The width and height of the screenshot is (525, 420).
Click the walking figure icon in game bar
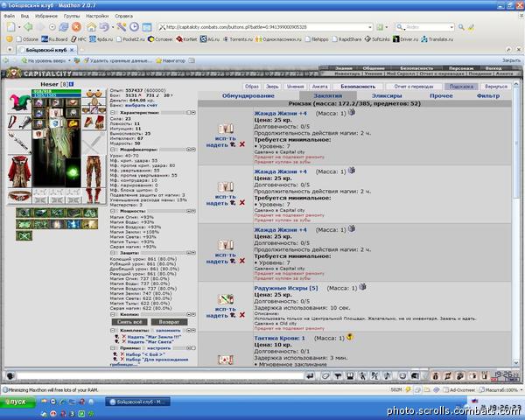362,376
